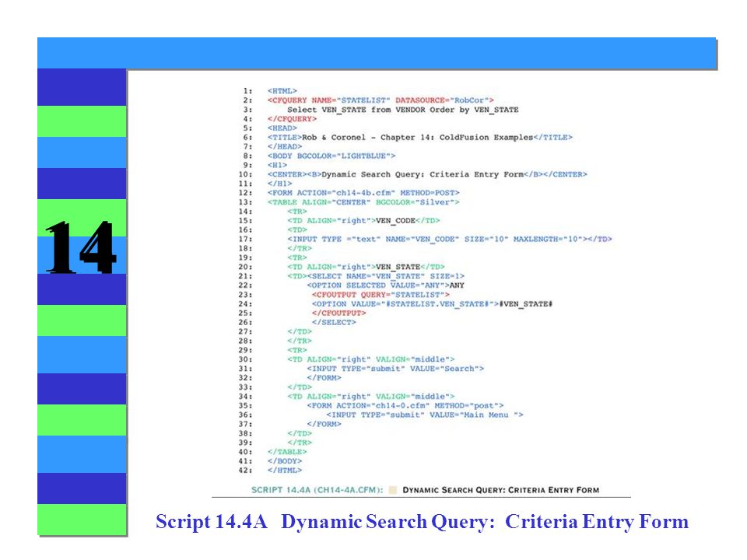The height and width of the screenshot is (560, 747).
Task: Click the "</HEAD>" line 7
Action: [285, 146]
